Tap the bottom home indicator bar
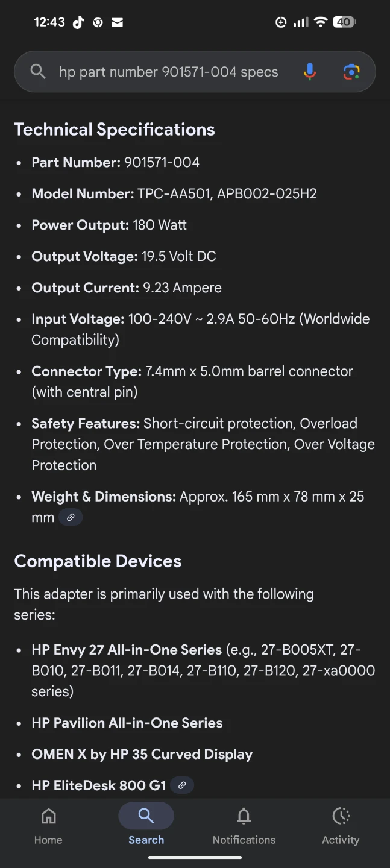Screen dimensions: 390x868 click(195, 858)
